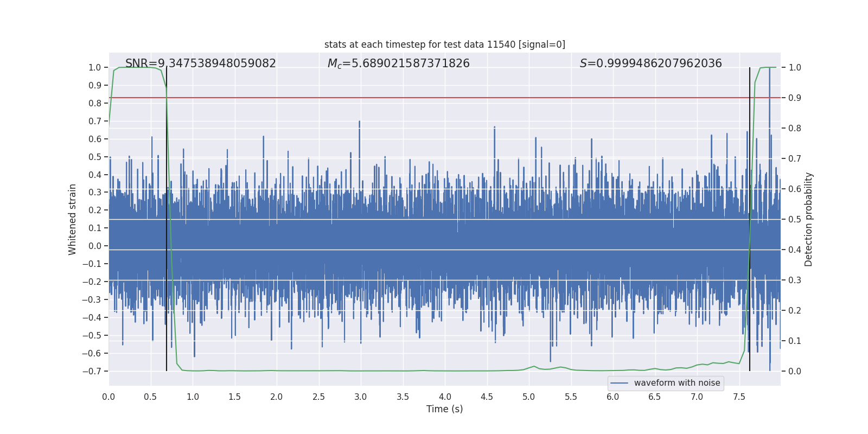This screenshot has width=868, height=434.
Task: Click the tall blue waveform spike near 3 seconds
Action: click(360, 130)
